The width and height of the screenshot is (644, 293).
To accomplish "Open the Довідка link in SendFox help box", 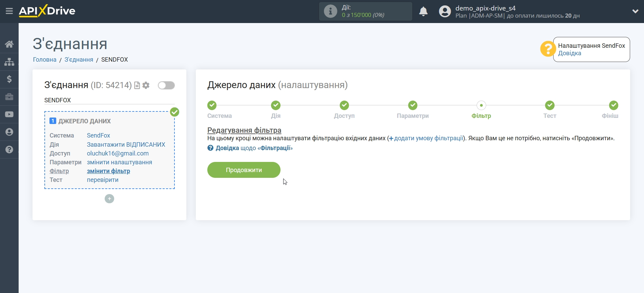I will click(569, 53).
